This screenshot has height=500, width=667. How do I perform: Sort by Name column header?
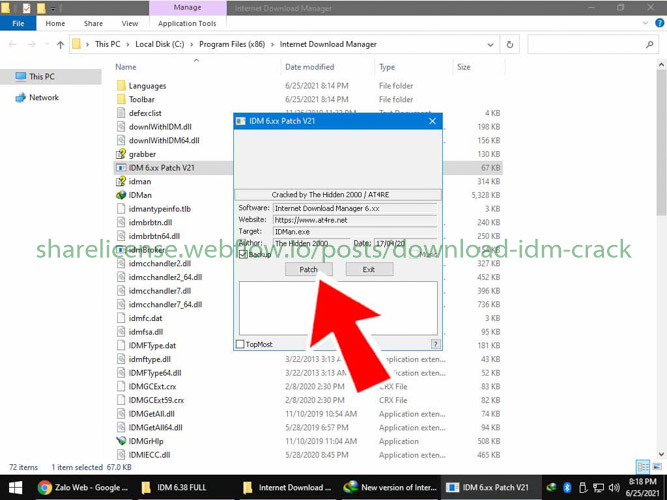click(126, 67)
